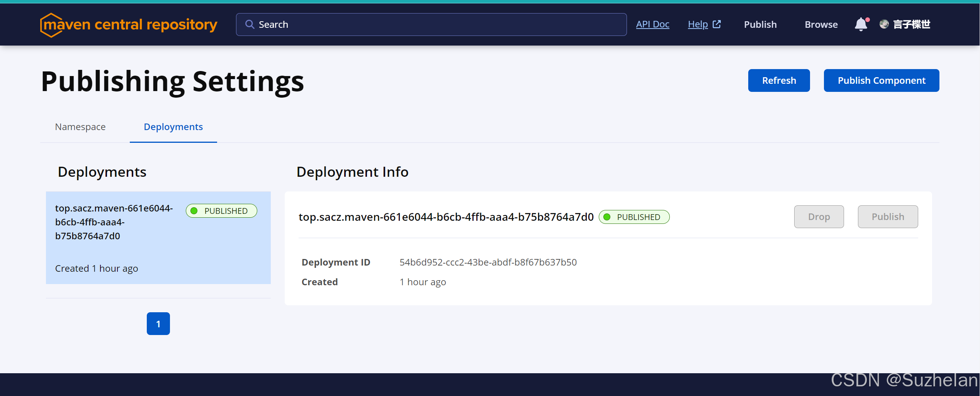This screenshot has width=980, height=396.
Task: Click the search magnifier icon
Action: coord(250,24)
